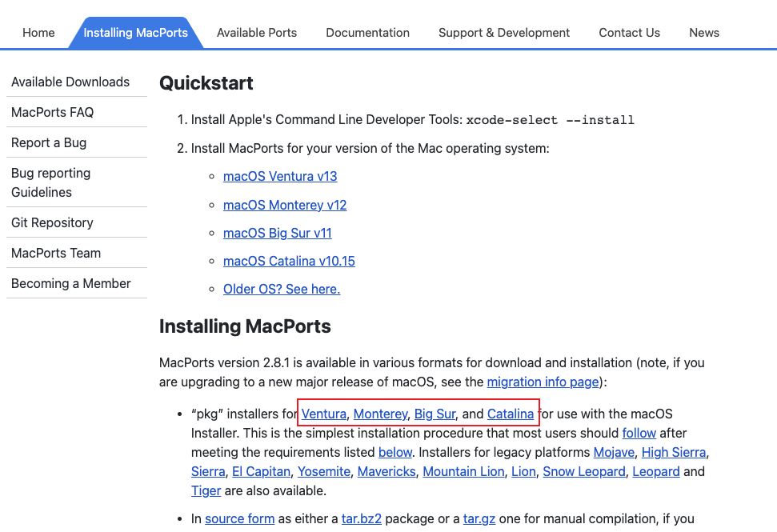Image resolution: width=777 pixels, height=532 pixels.
Task: Open the Available Ports tab
Action: coord(257,33)
